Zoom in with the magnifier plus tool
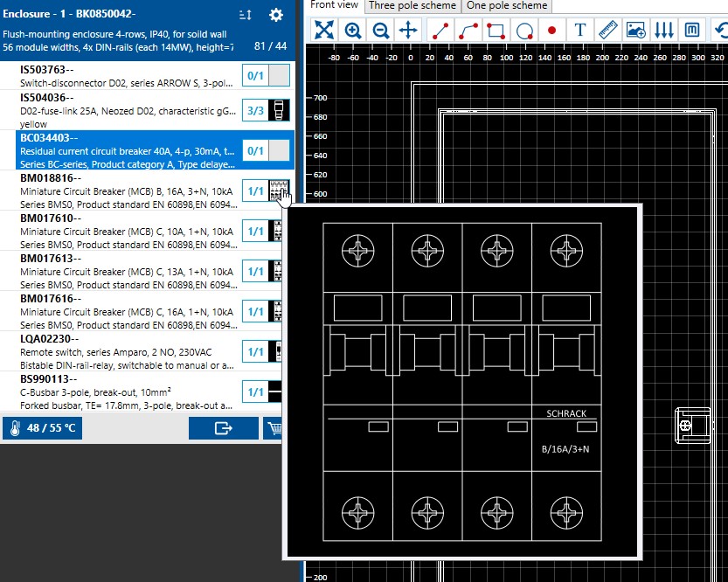 [353, 30]
